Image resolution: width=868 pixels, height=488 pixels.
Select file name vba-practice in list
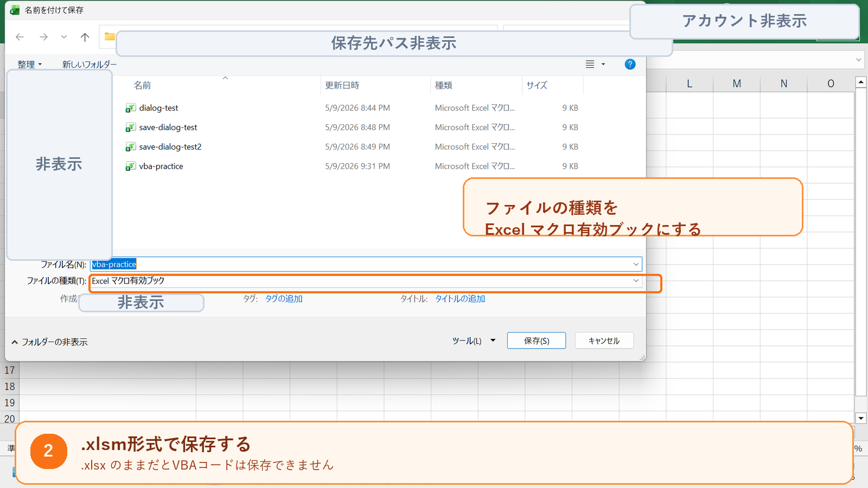coord(161,166)
